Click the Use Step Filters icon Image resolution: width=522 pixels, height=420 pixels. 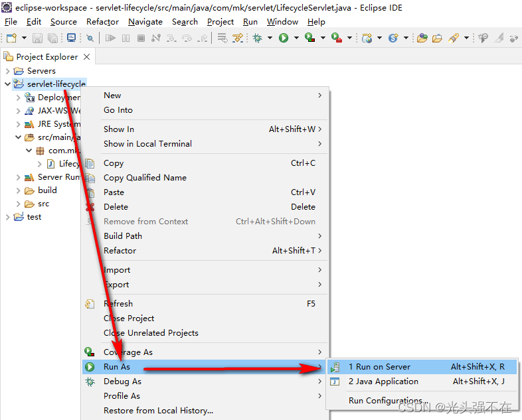pyautogui.click(x=238, y=38)
